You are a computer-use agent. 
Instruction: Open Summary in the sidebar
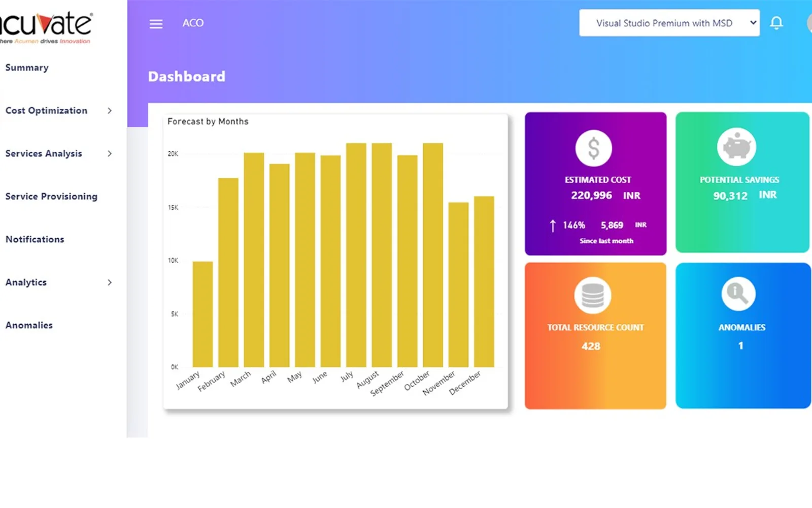[x=27, y=68]
